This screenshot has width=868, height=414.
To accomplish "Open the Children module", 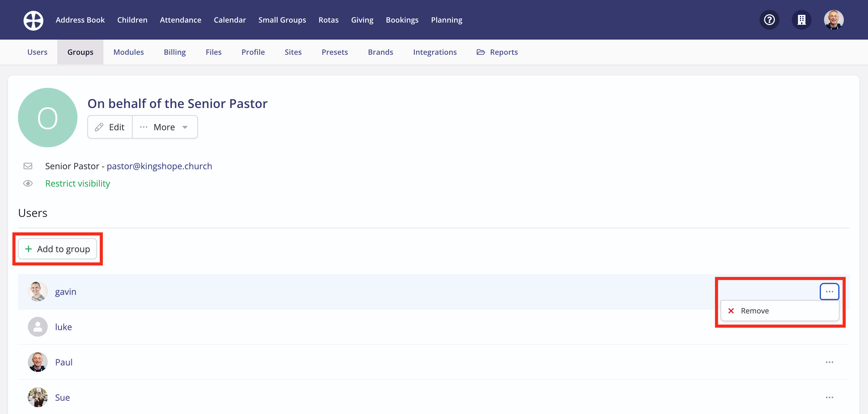I will [x=132, y=20].
